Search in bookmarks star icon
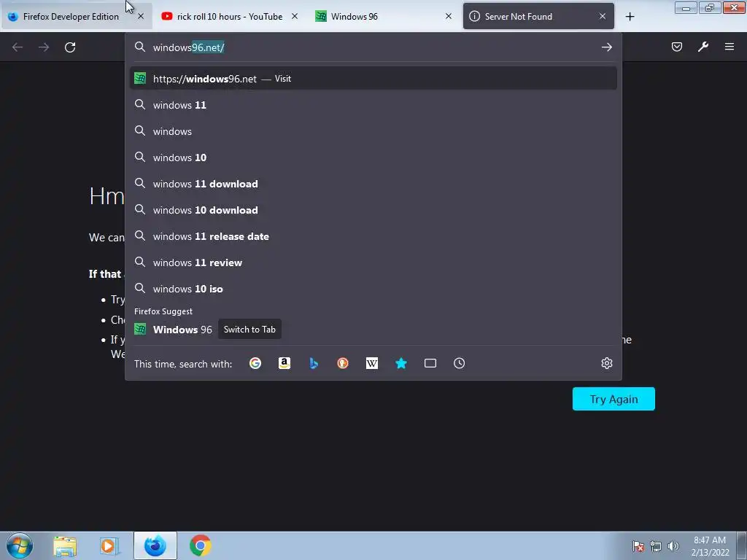This screenshot has width=747, height=560. (x=401, y=363)
